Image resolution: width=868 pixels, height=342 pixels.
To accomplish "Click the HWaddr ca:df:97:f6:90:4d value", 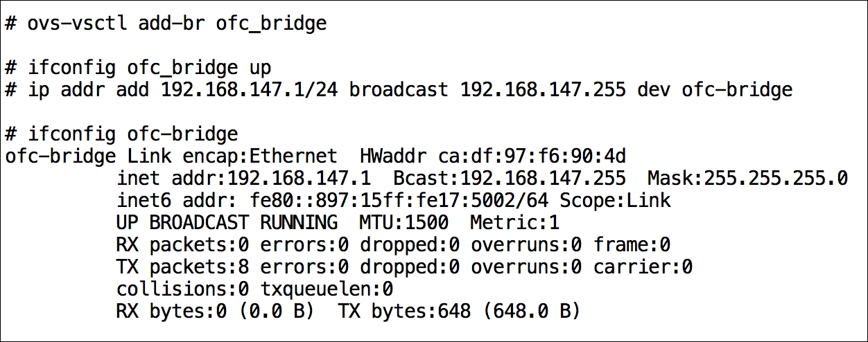I will [493, 156].
